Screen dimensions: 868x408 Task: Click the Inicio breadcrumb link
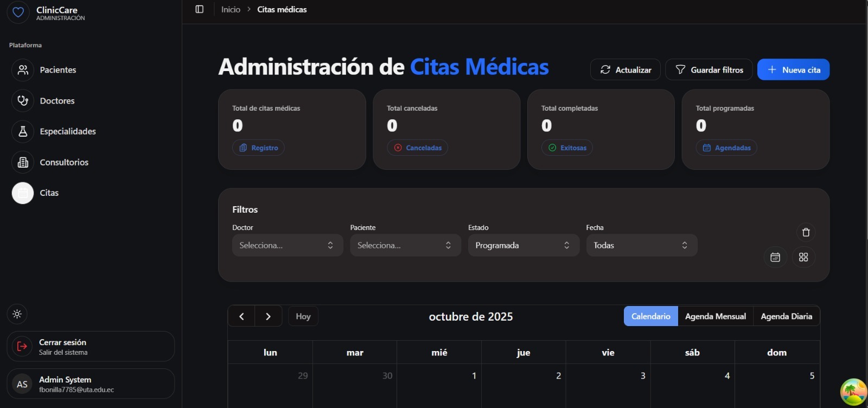231,9
